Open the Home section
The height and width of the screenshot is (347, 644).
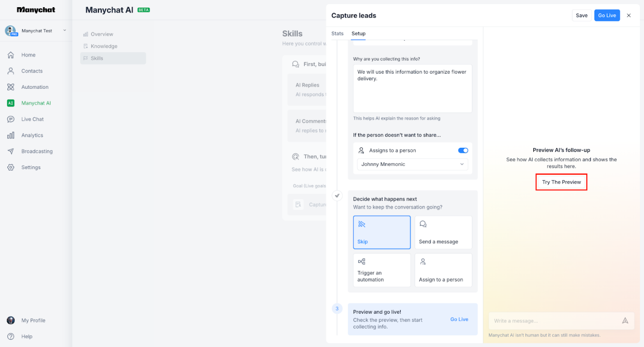pyautogui.click(x=28, y=55)
